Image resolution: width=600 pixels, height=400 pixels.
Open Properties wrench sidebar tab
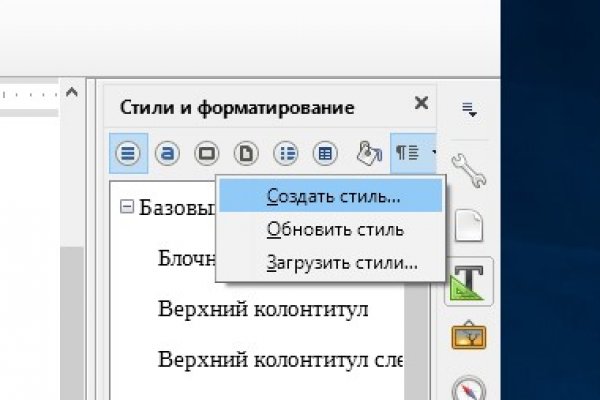pos(469,170)
